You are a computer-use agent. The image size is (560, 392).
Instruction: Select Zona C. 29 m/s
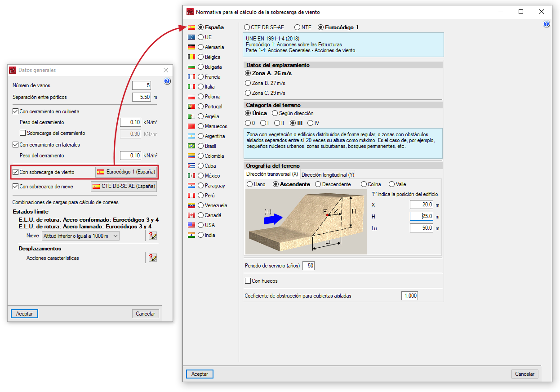pyautogui.click(x=248, y=93)
